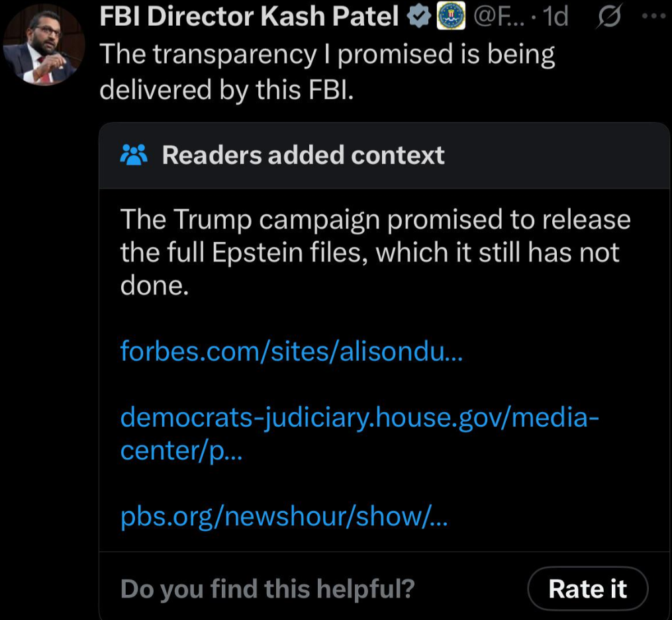Open the 1d post timestamp

coord(555,17)
